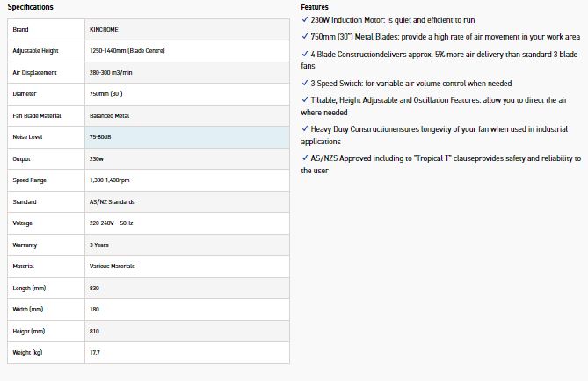The image size is (588, 381).
Task: Click the Diameter value 750mm (30")
Action: (x=108, y=94)
